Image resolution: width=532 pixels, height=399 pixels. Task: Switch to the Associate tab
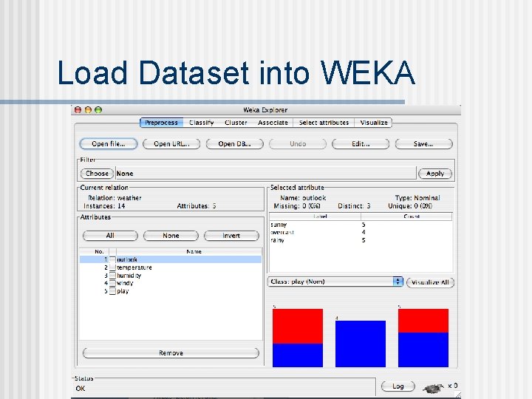273,123
